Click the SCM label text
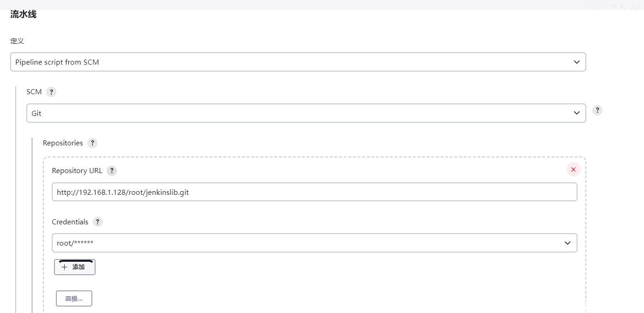The height and width of the screenshot is (313, 644). tap(34, 92)
